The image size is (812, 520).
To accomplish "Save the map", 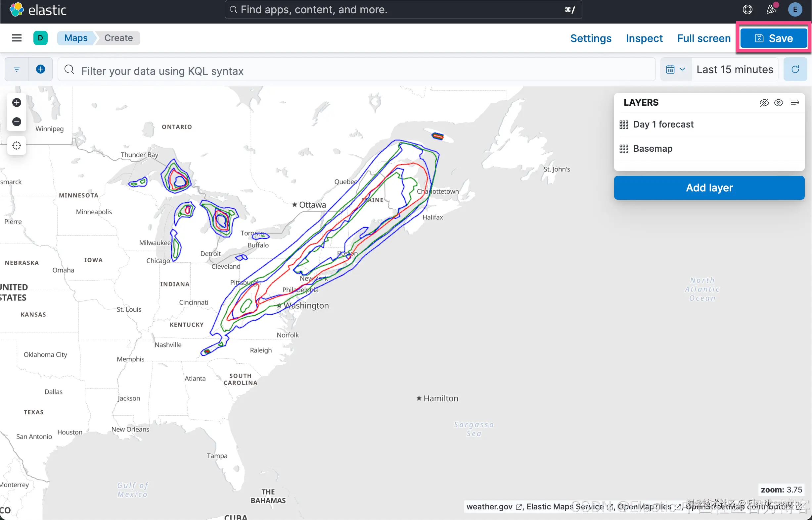I will (773, 38).
